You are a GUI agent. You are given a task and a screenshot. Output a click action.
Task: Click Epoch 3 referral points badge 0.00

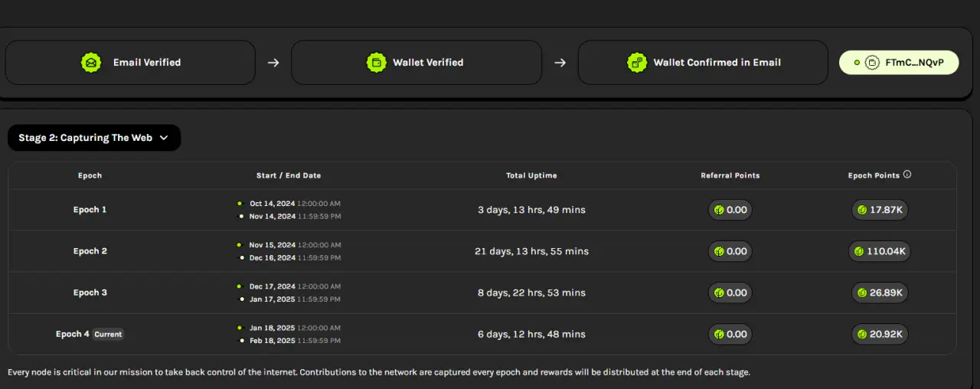730,293
